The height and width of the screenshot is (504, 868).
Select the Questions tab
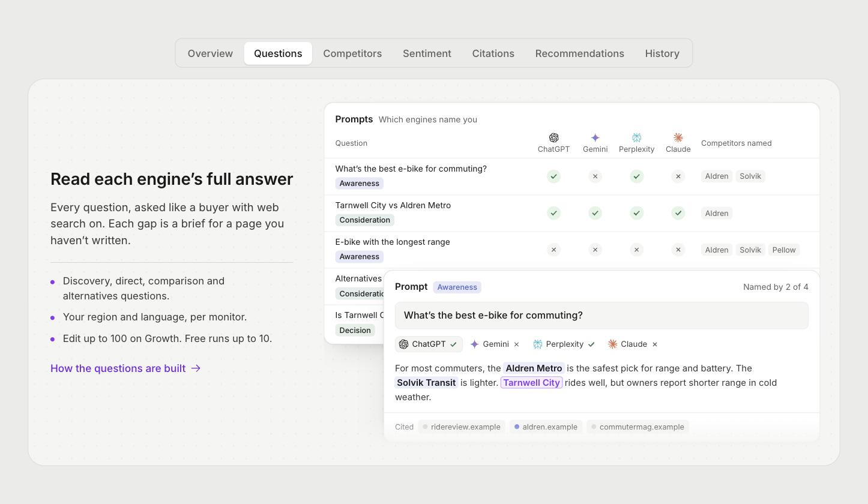(x=278, y=53)
